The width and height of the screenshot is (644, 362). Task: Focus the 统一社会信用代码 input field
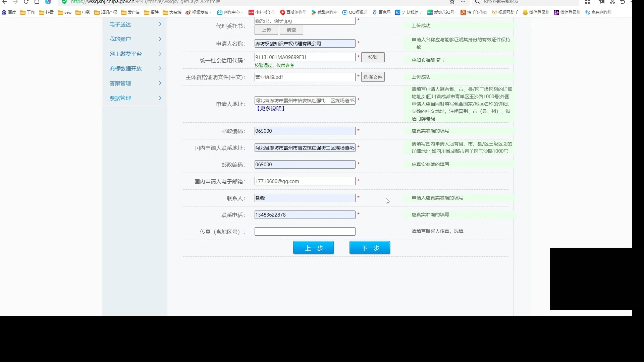coord(305,57)
